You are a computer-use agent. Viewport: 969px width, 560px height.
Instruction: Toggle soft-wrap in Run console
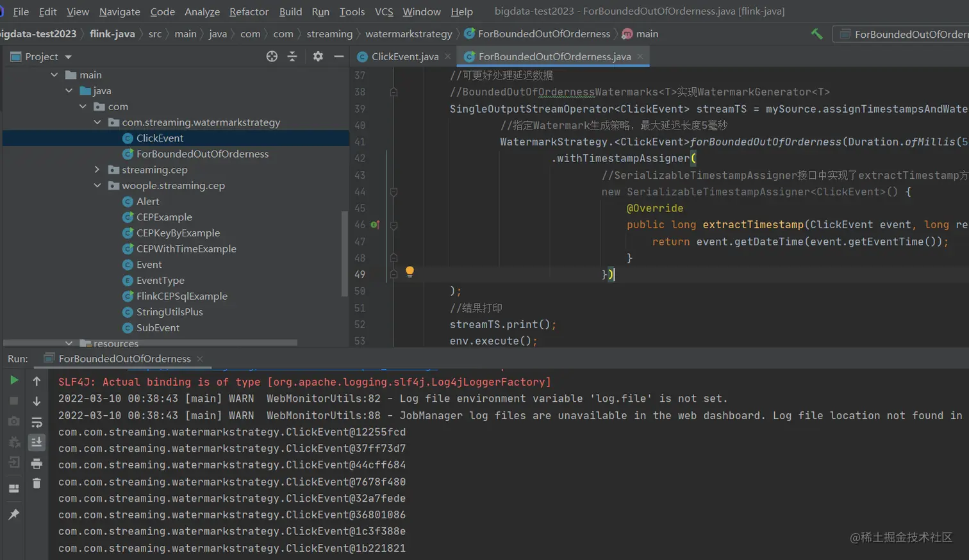click(x=37, y=422)
